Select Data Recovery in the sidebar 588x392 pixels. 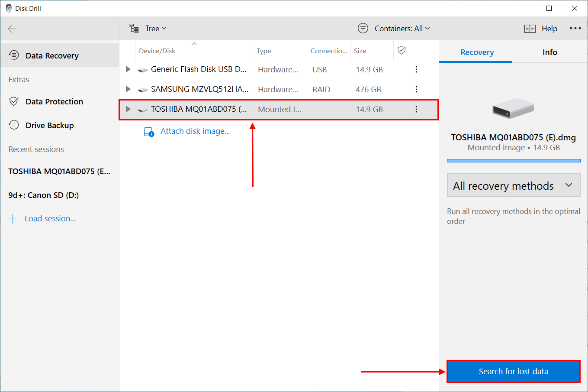coord(60,55)
